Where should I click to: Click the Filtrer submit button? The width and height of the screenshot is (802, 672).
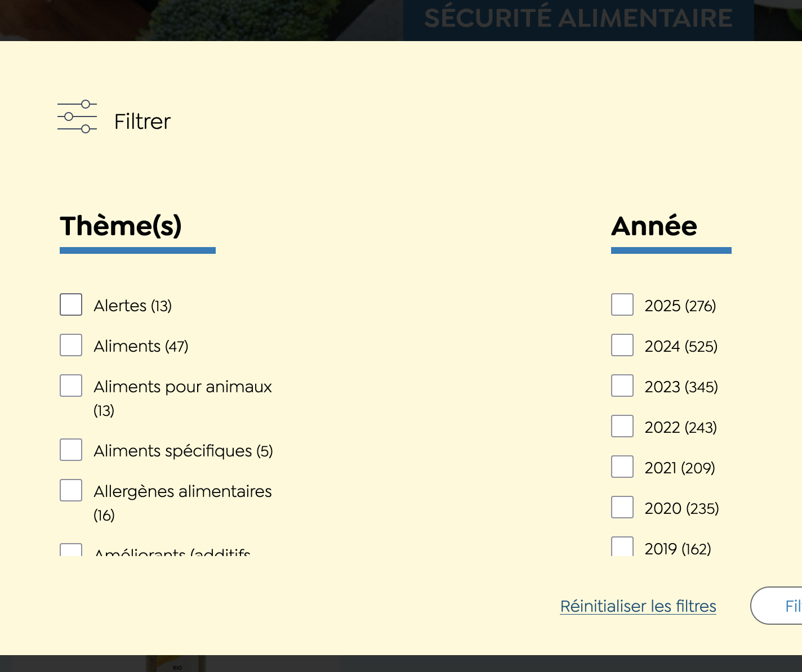tap(777, 606)
